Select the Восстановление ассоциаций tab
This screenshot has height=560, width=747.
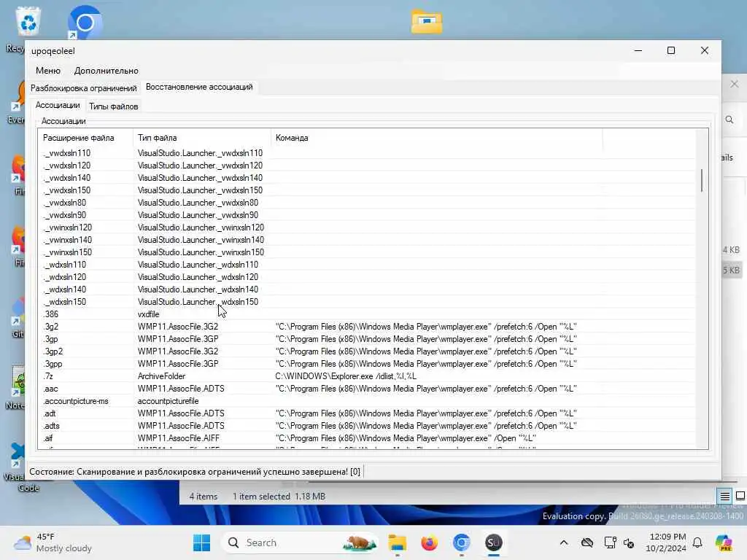coord(199,87)
